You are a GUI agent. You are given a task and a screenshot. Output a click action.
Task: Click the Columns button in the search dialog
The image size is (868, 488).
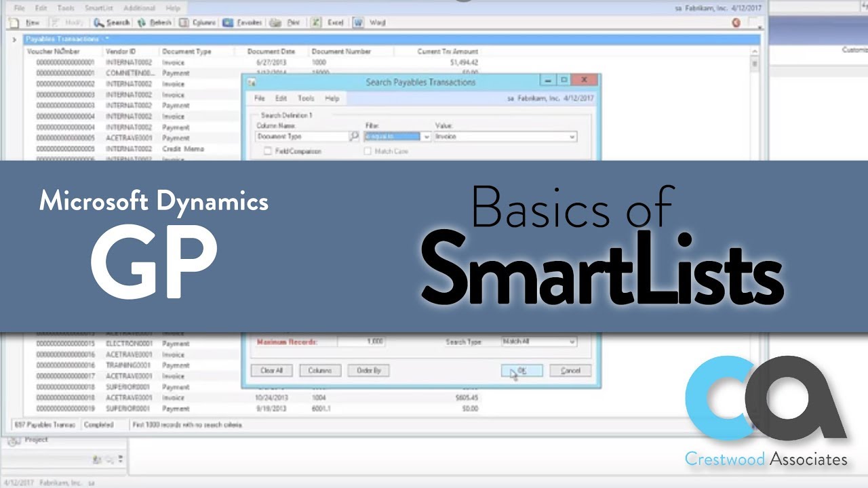[319, 371]
